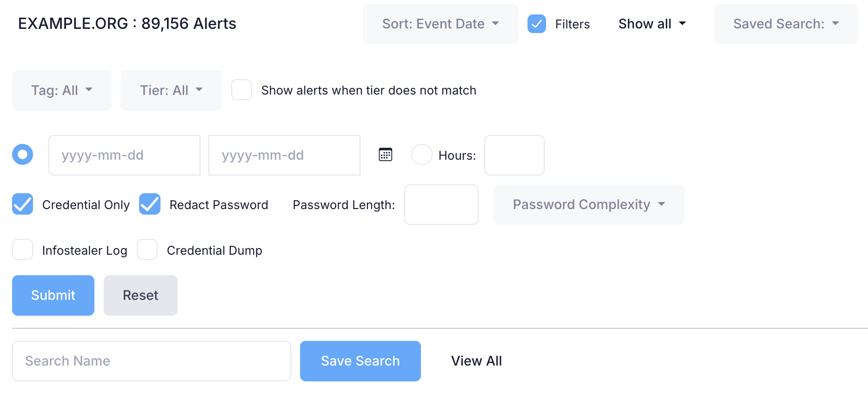868x393 pixels.
Task: Open the Tier: All dropdown
Action: click(x=171, y=90)
